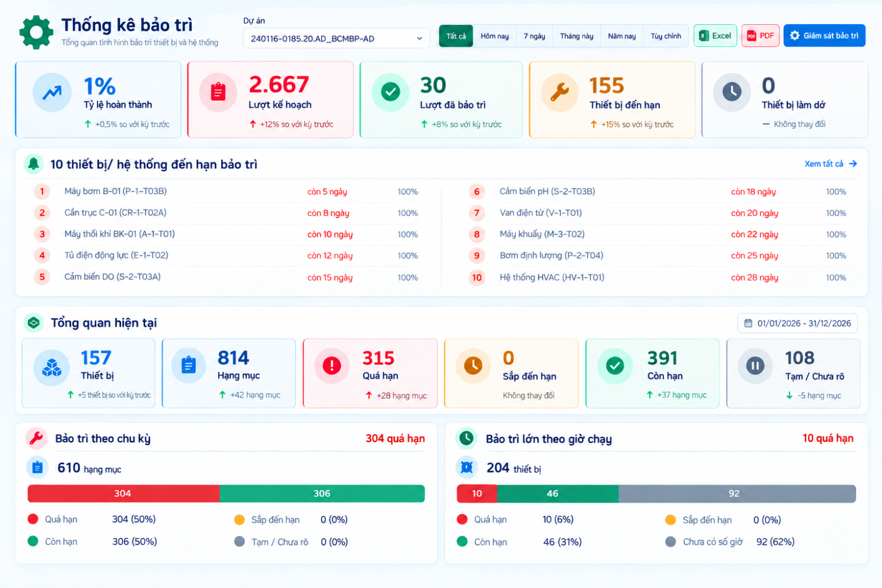Screen dimensions: 882x588
Task: Click the row text Tủ điện động lực (E-1-T02)
Action: [116, 256]
